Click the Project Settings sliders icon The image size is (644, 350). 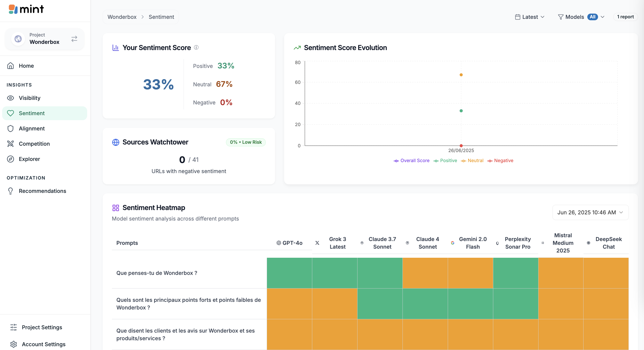coord(14,327)
